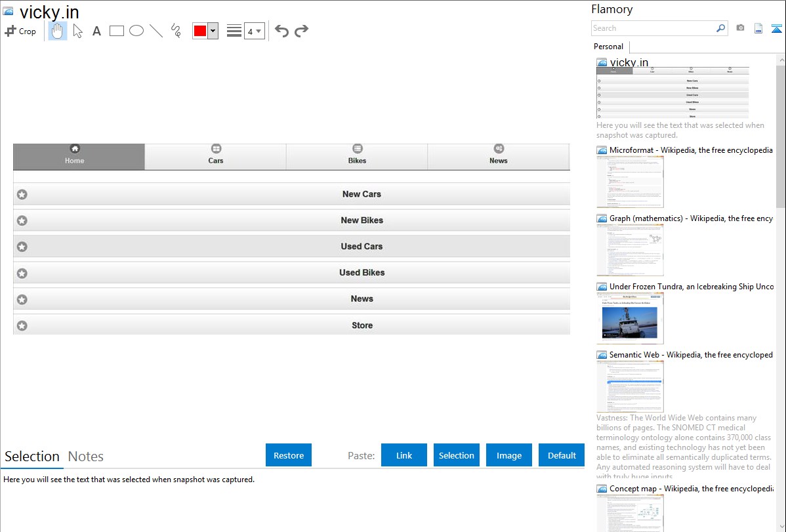Activate the hand pan tool
This screenshot has width=786, height=532.
click(58, 31)
